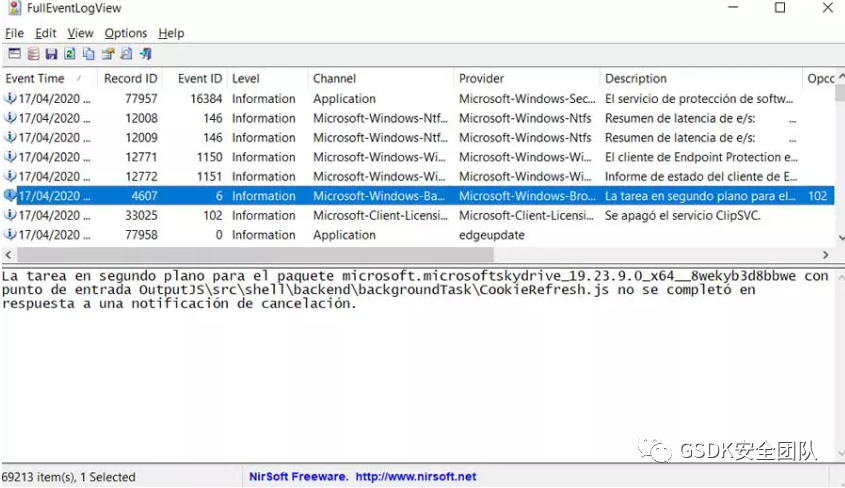Open Properties toolbar icon
This screenshot has height=488, width=845.
tap(108, 53)
